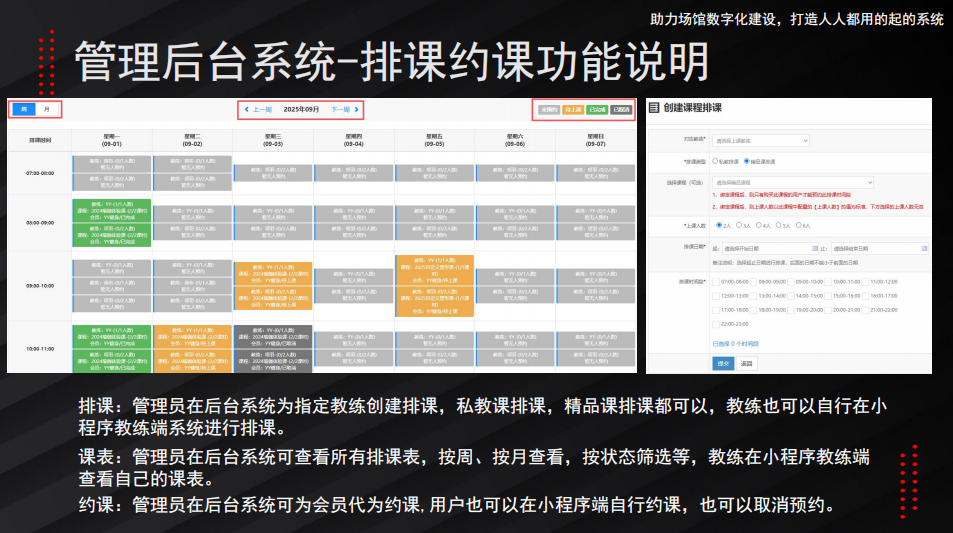Check the 07:00-08:00 time slot checkbox
The width and height of the screenshot is (953, 533).
click(715, 282)
